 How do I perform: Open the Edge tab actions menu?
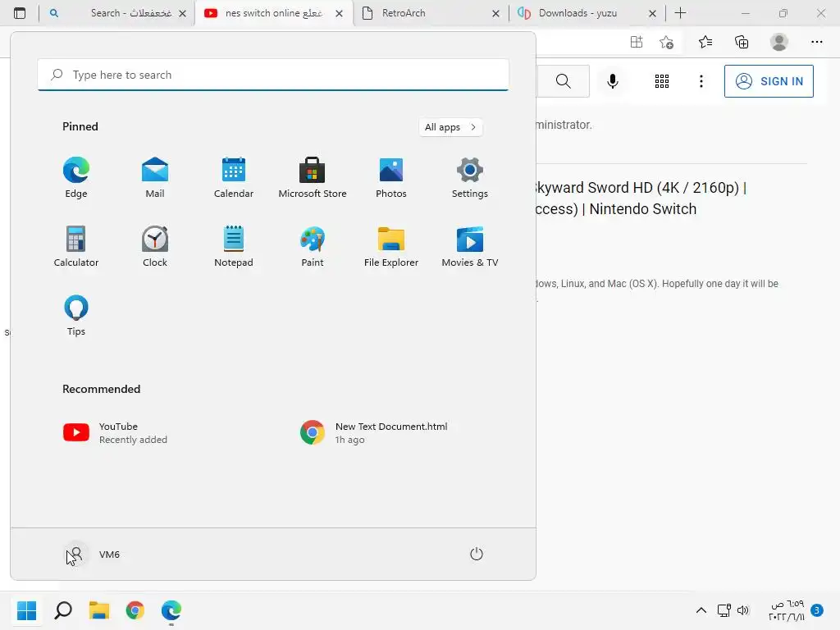(20, 13)
